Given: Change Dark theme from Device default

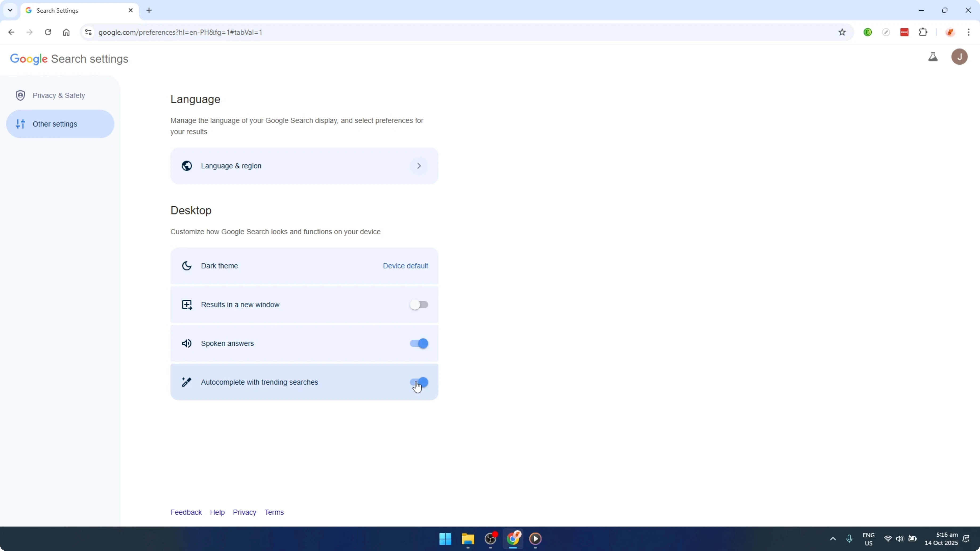Looking at the screenshot, I should 405,266.
